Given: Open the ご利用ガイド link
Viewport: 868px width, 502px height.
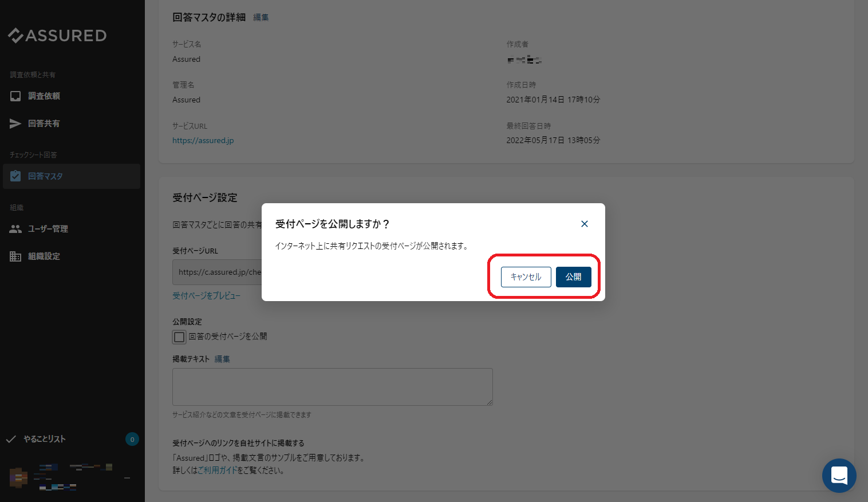Looking at the screenshot, I should click(x=217, y=471).
